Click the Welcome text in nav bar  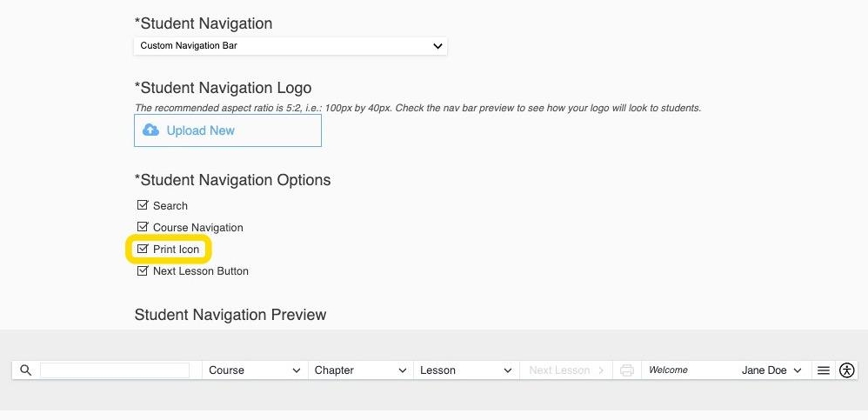668,370
